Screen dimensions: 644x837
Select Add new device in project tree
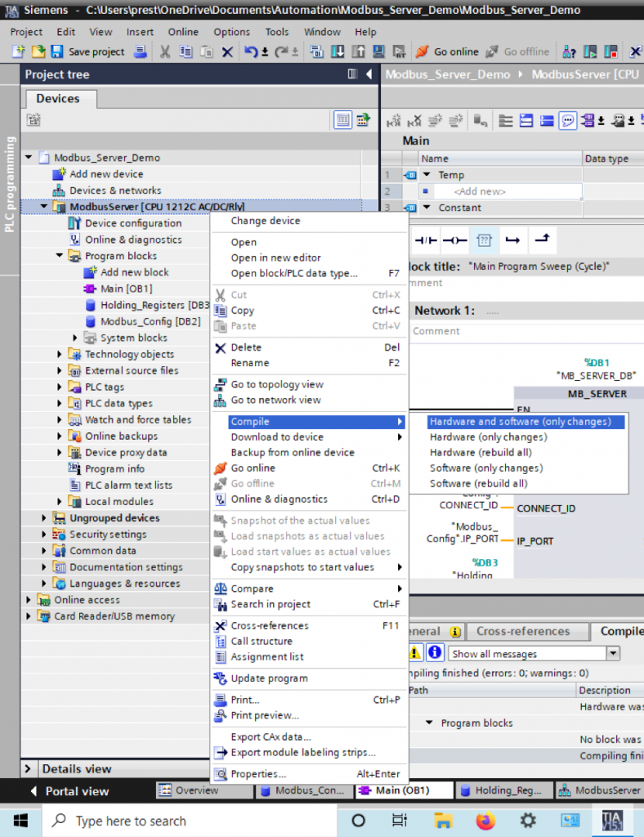tap(106, 174)
